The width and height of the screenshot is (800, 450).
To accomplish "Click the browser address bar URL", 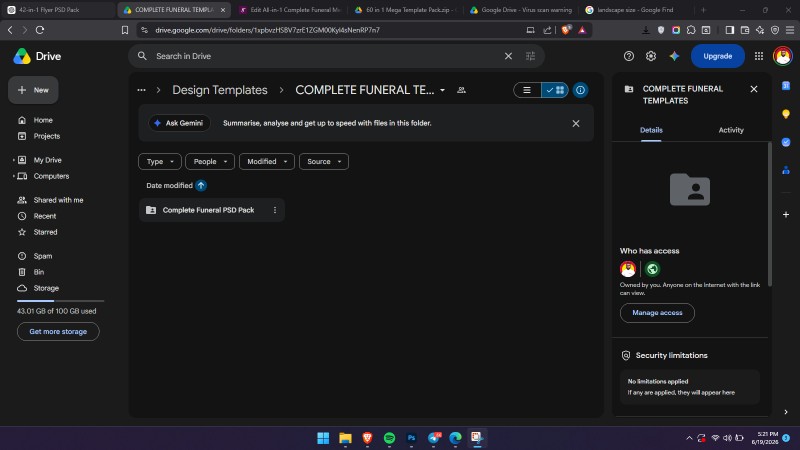I will tap(267, 30).
